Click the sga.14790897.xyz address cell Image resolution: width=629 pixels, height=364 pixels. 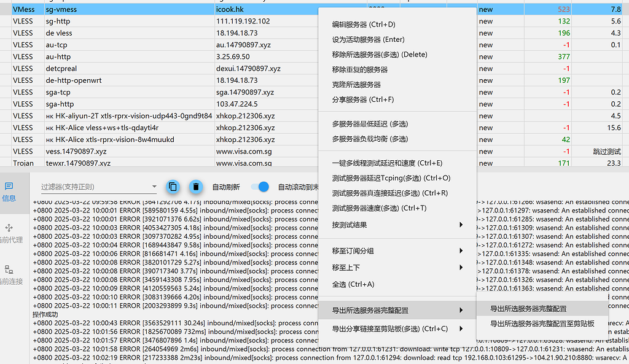point(267,92)
